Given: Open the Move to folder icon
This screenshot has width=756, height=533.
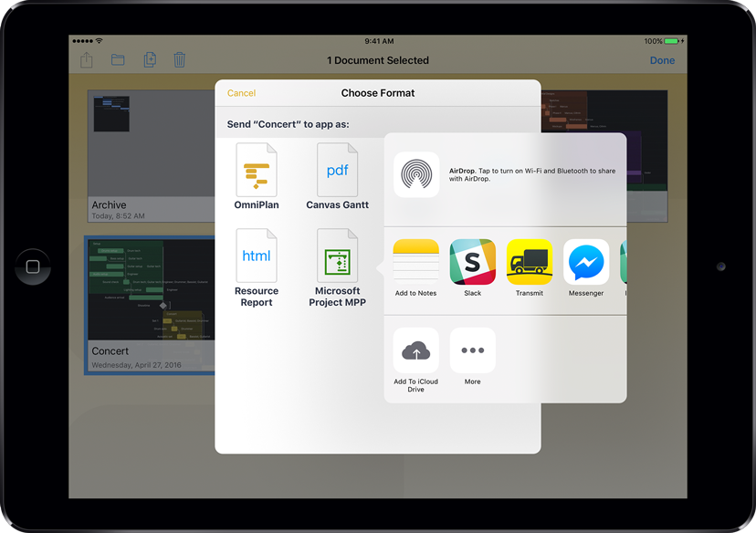Looking at the screenshot, I should pyautogui.click(x=118, y=59).
